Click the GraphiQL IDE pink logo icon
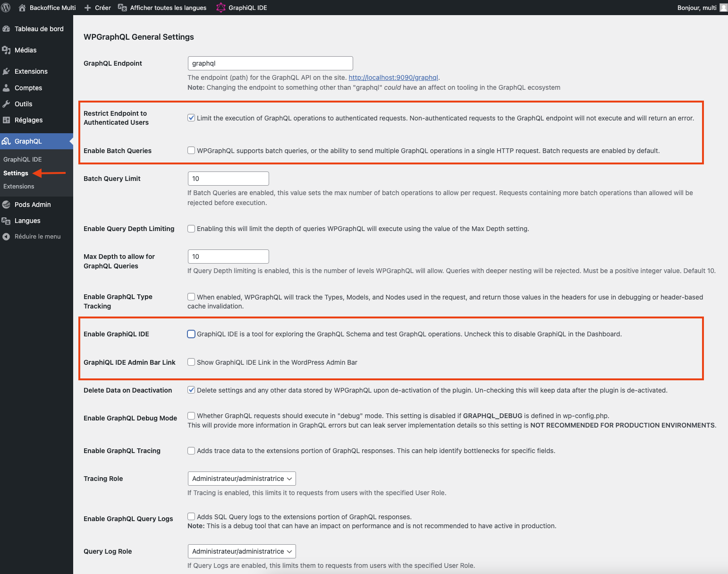 (221, 8)
